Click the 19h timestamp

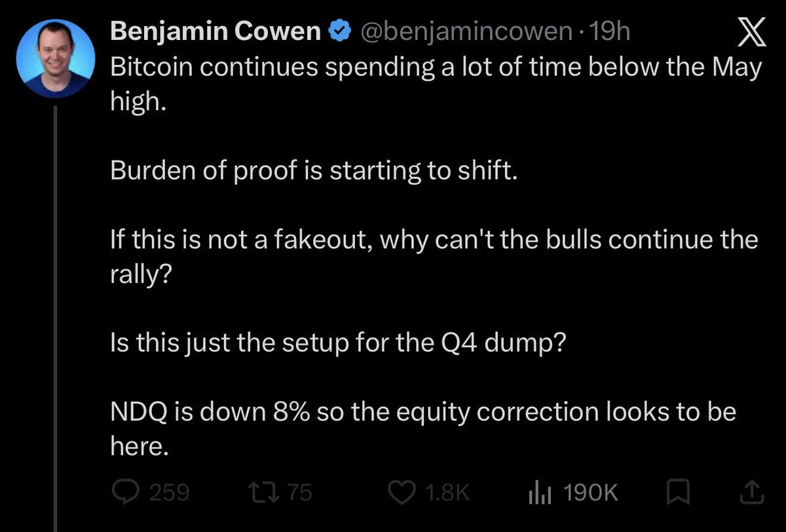coord(610,31)
